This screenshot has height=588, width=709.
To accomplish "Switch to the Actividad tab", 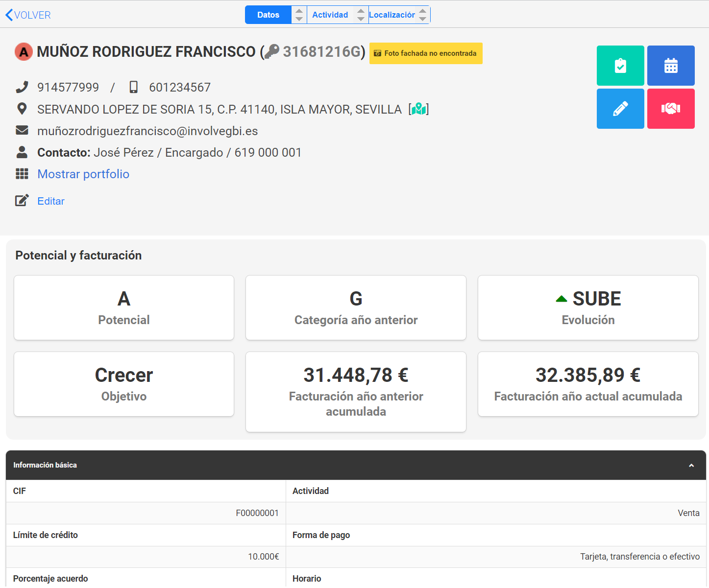I will (x=330, y=15).
